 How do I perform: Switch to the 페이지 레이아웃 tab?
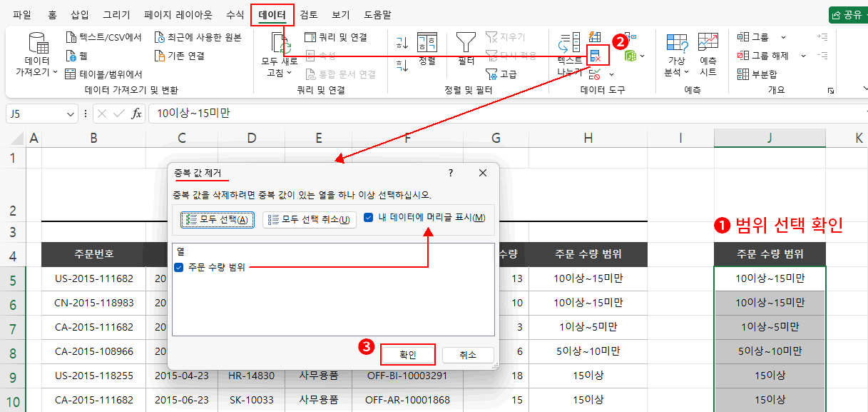(x=178, y=14)
